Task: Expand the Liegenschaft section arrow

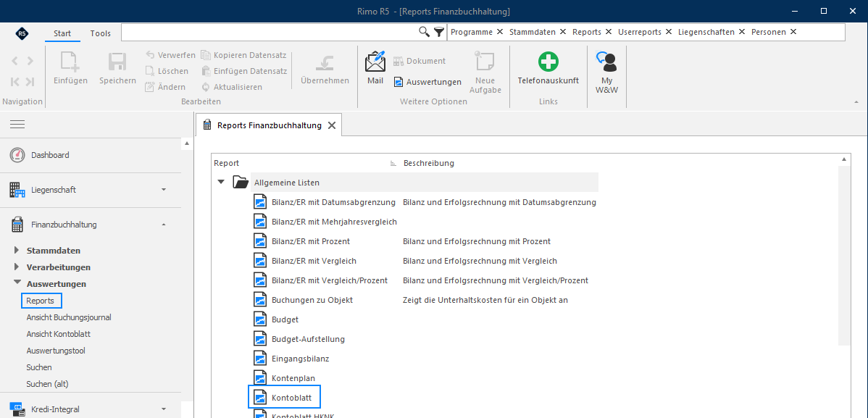Action: tap(163, 190)
